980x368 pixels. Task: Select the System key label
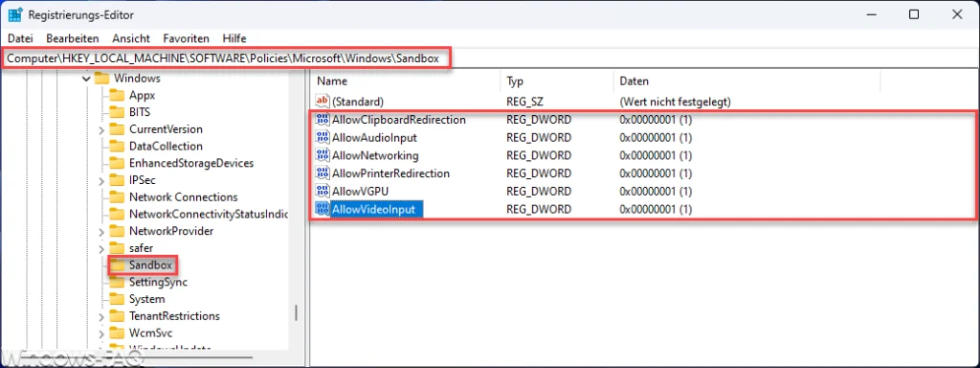click(x=146, y=299)
